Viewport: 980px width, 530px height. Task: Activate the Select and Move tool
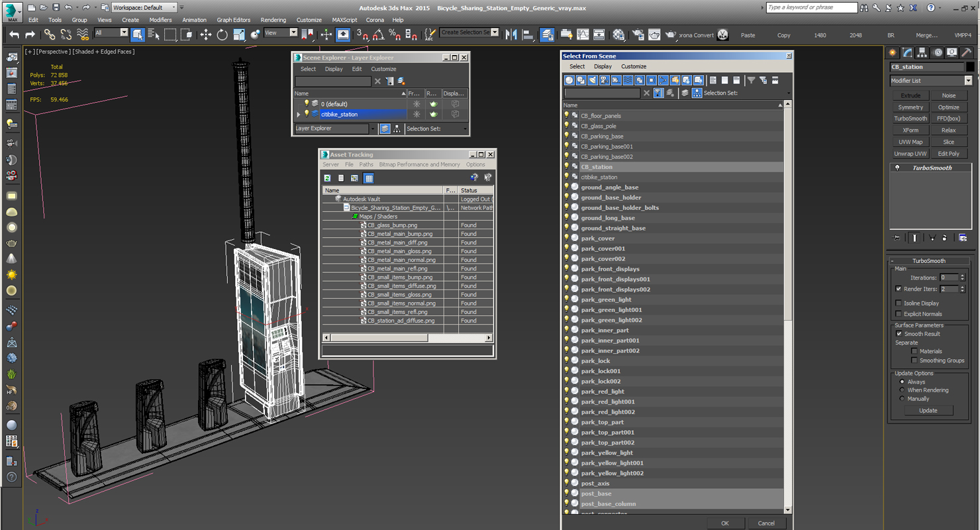pos(205,34)
